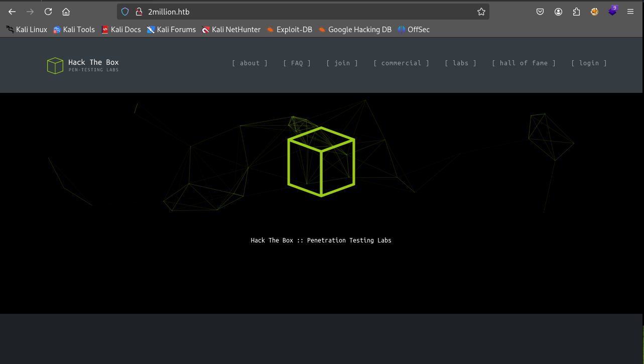Open the Firefox account icon

[x=558, y=12]
